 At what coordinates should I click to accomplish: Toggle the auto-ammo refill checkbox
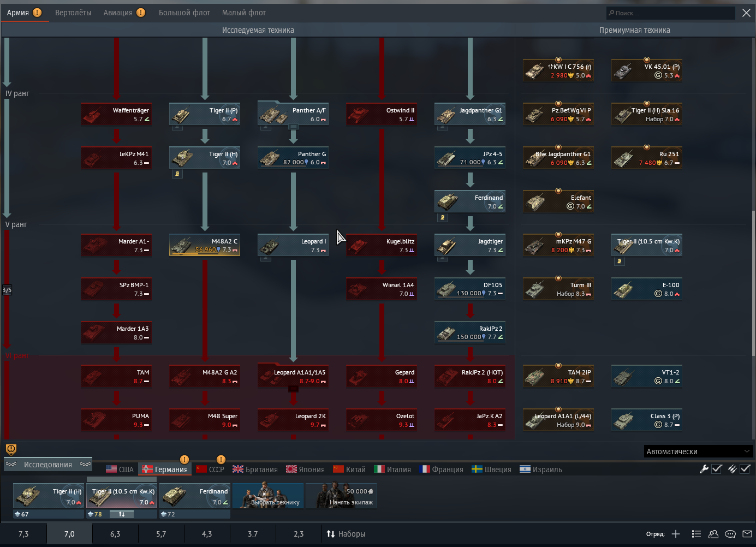click(745, 469)
